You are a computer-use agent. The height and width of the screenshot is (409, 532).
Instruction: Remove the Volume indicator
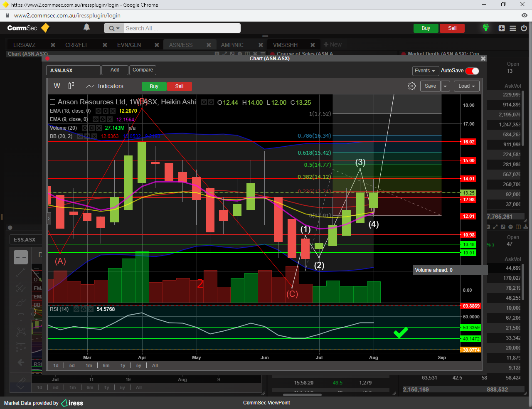coord(98,128)
